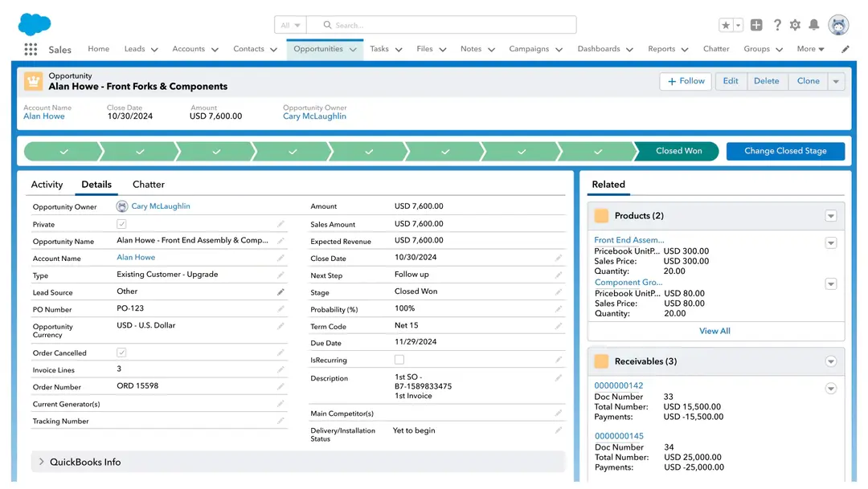868x489 pixels.
Task: Open the search scope All dropdown
Action: click(x=290, y=25)
